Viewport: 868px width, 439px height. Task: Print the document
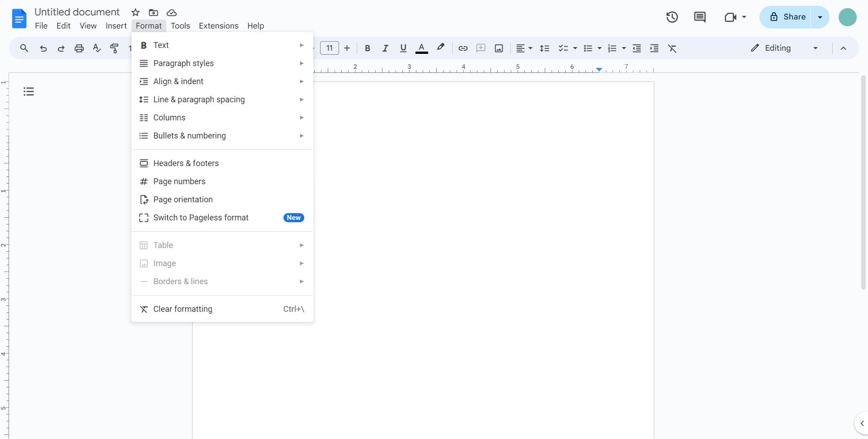coord(79,48)
